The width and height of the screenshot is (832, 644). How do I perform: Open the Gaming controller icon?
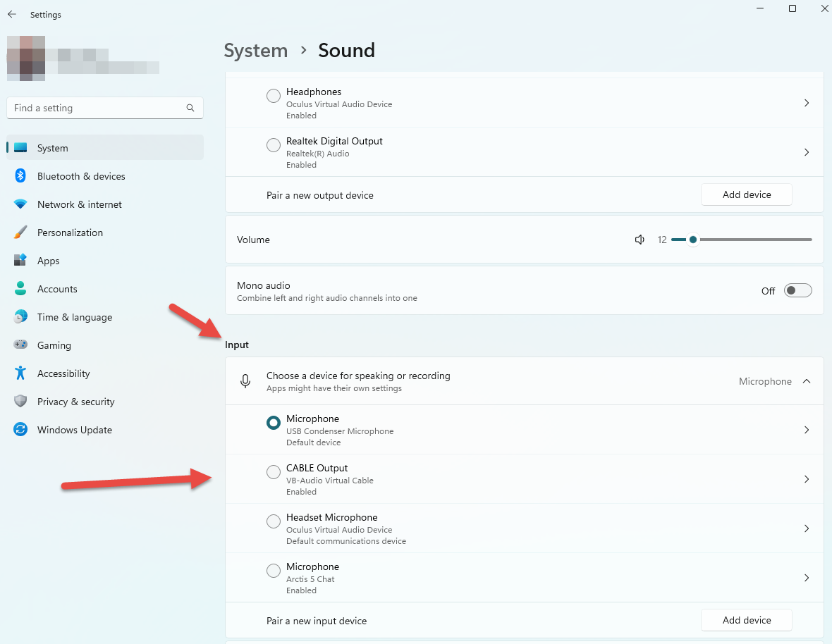coord(20,345)
